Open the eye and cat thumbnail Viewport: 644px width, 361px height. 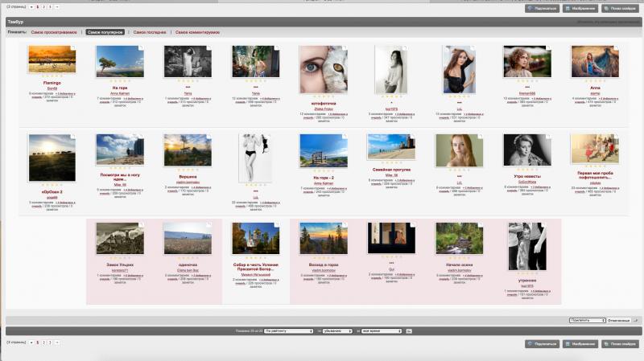[324, 69]
